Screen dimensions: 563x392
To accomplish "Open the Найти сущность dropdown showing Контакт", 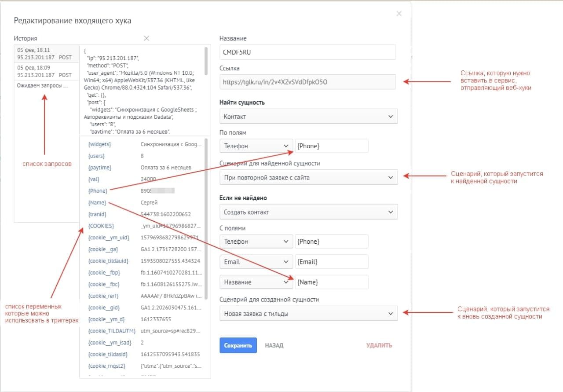I will [308, 117].
